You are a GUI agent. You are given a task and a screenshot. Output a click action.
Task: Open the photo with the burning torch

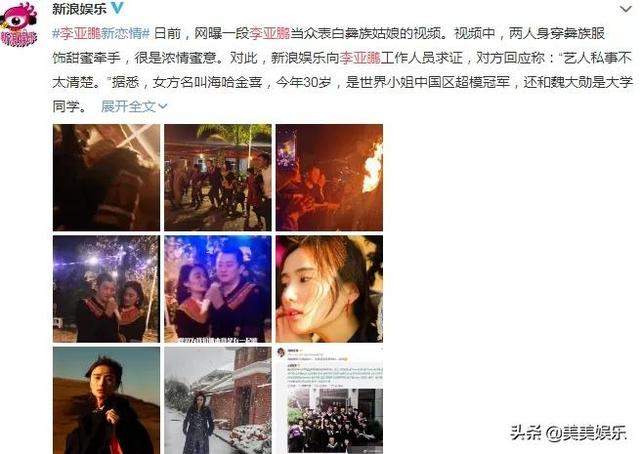coord(329,178)
